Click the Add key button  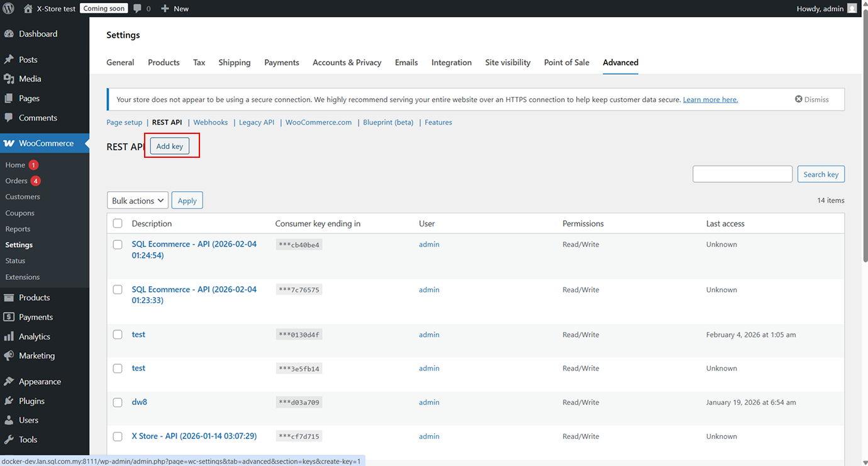pyautogui.click(x=170, y=147)
